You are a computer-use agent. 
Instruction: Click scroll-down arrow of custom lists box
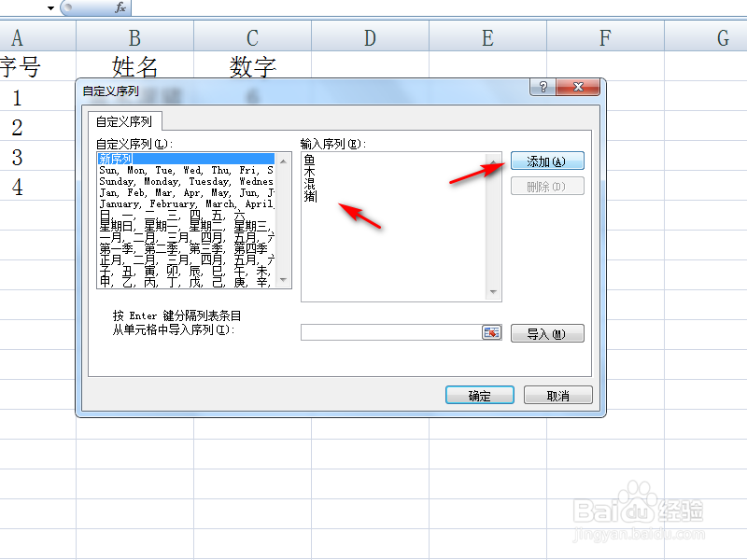coord(284,280)
